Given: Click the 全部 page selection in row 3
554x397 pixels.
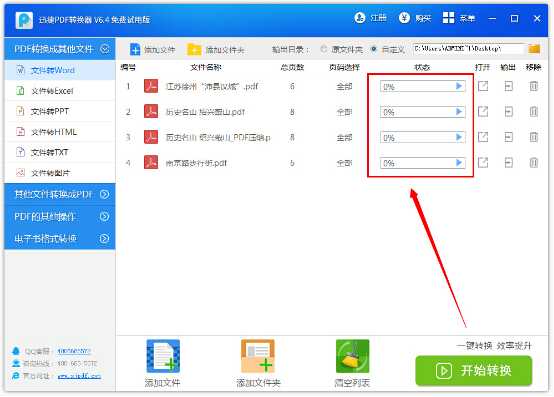Looking at the screenshot, I should pyautogui.click(x=344, y=137).
